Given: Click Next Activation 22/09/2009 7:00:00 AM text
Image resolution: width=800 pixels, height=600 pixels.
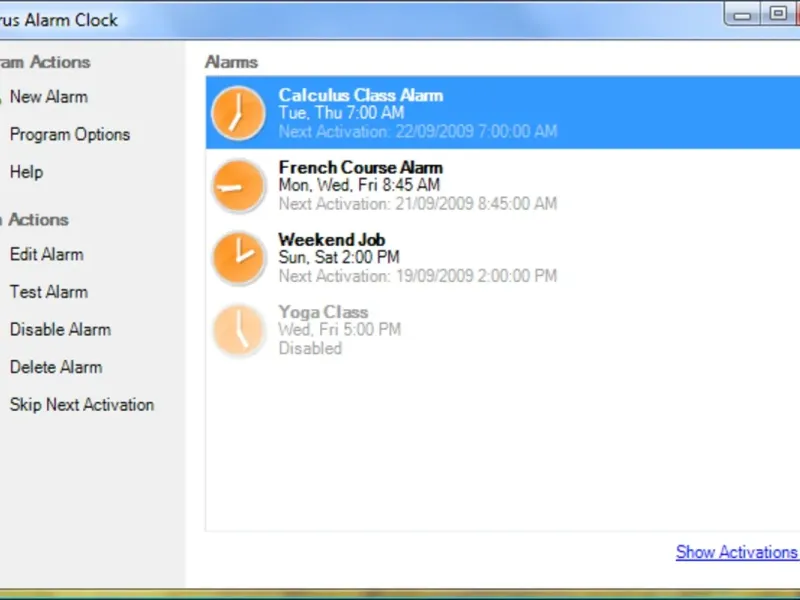Looking at the screenshot, I should click(418, 132).
